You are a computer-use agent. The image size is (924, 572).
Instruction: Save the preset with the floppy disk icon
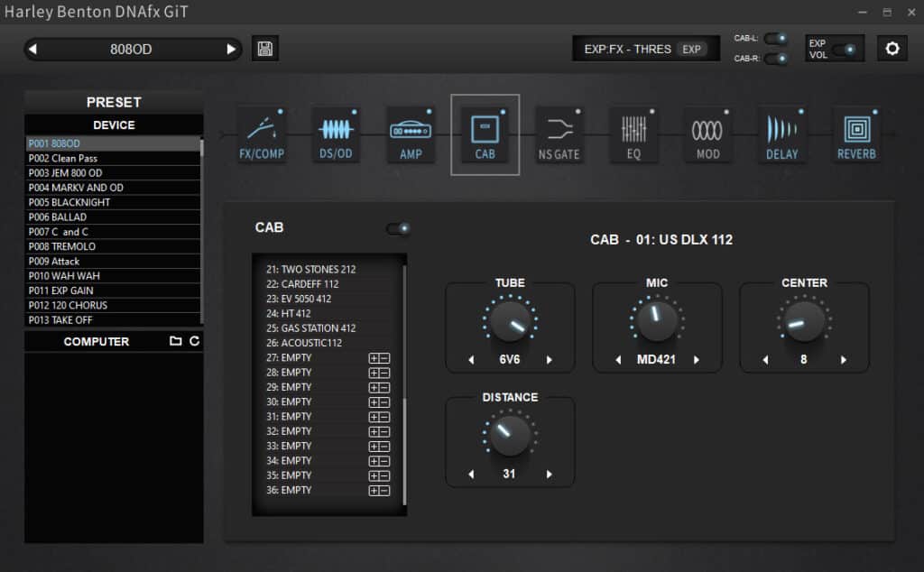tap(265, 49)
